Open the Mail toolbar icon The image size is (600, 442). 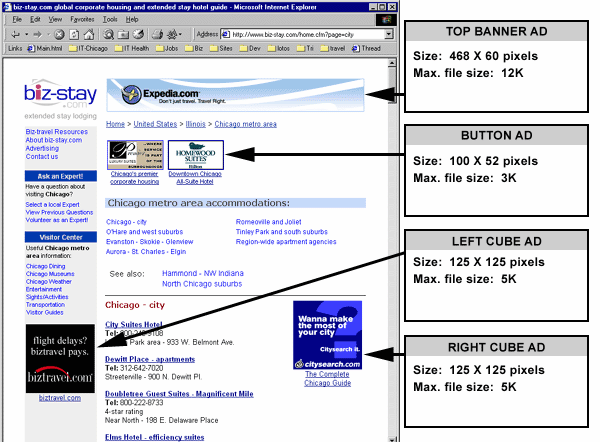click(x=157, y=35)
